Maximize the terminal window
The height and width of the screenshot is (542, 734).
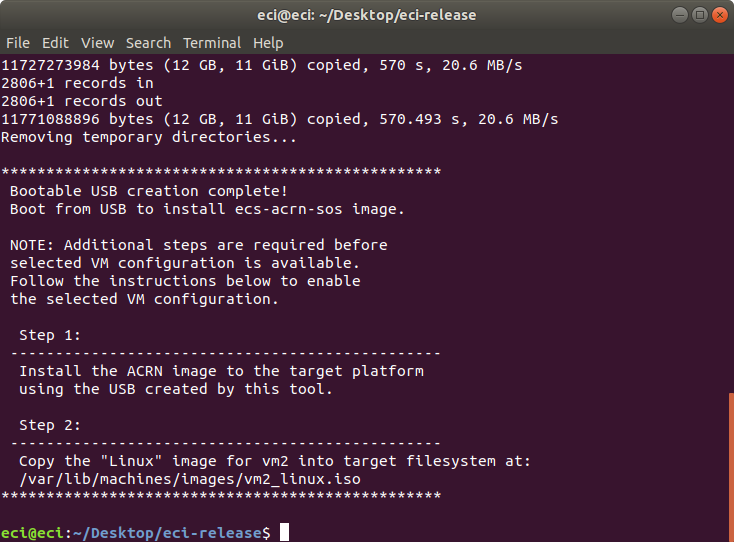click(700, 15)
